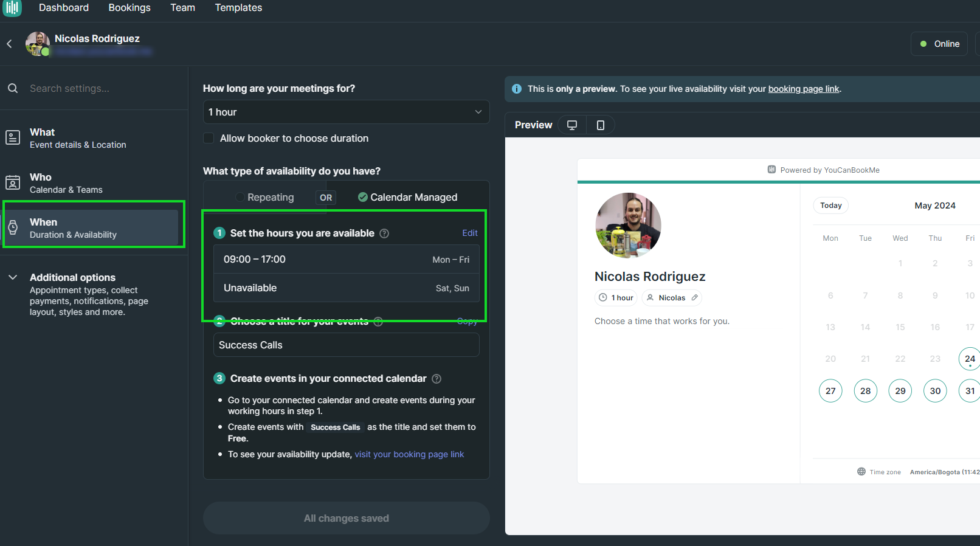Click the YouCanBookMe logo icon
The image size is (980, 546).
click(x=12, y=7)
